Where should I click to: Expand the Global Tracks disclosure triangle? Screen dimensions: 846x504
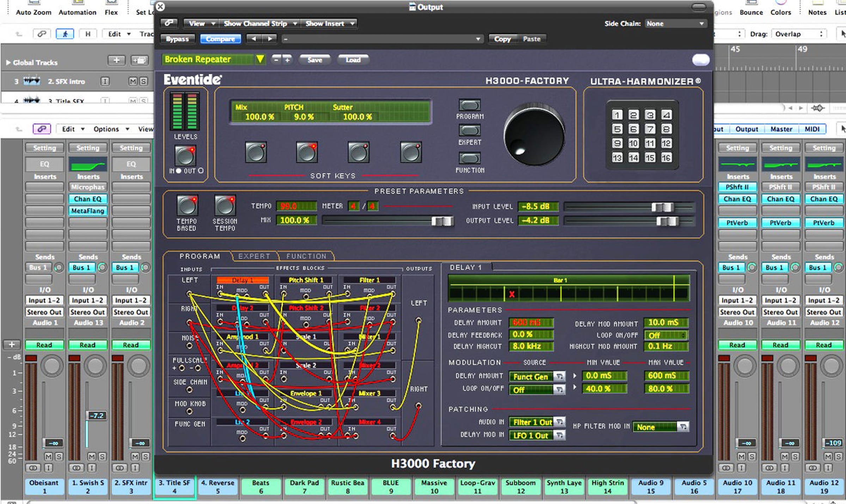point(8,62)
